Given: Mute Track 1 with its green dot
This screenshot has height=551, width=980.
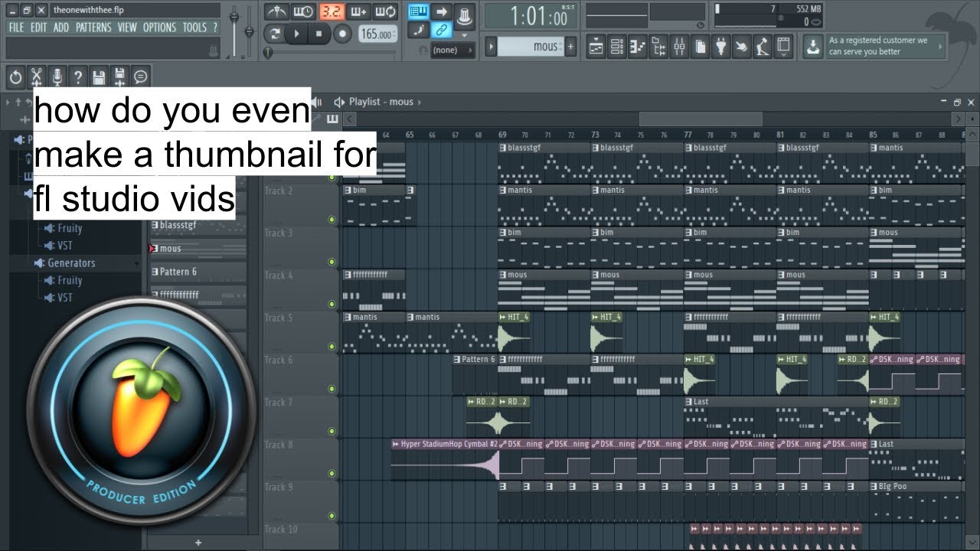Looking at the screenshot, I should point(332,177).
